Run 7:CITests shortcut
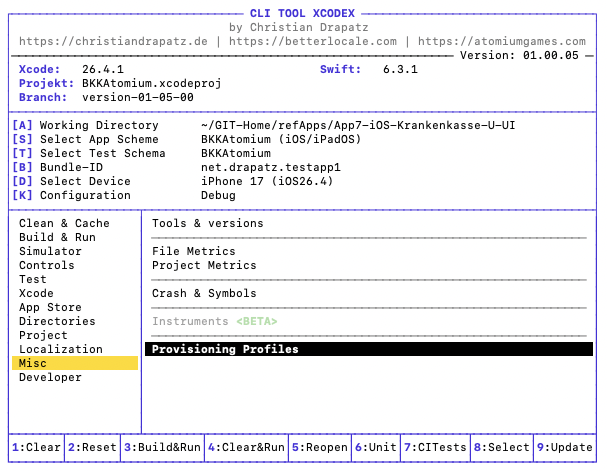607x471 pixels. (436, 447)
